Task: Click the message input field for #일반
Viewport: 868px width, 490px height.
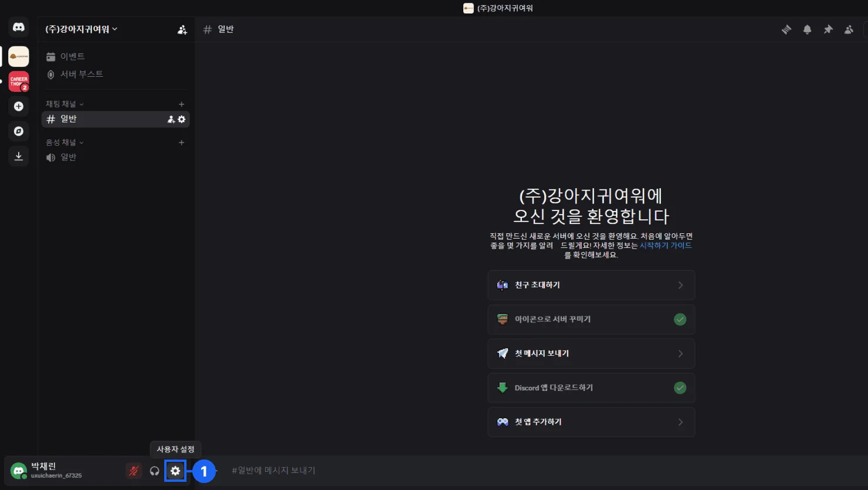Action: pos(411,470)
